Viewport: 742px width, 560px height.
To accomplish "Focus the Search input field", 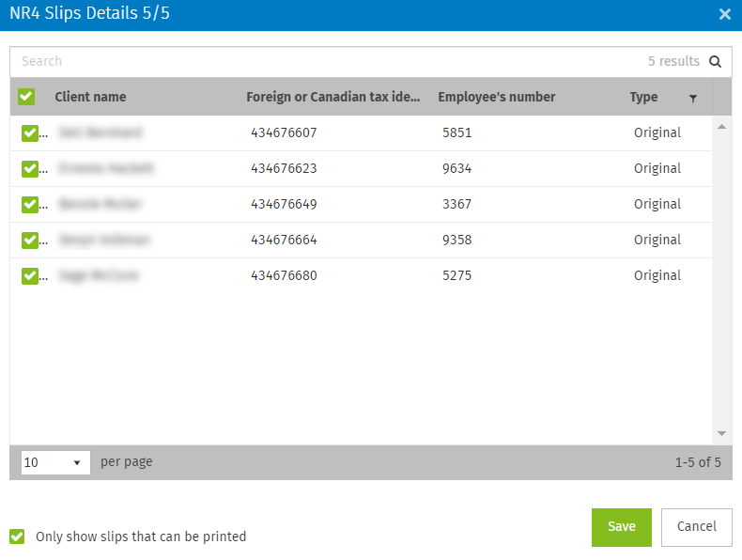I will coord(319,62).
